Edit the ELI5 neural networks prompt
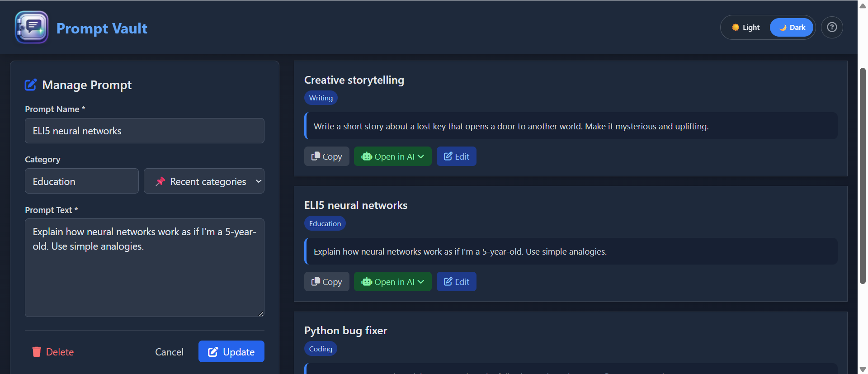Screen dimensions: 868x374 coord(457,282)
